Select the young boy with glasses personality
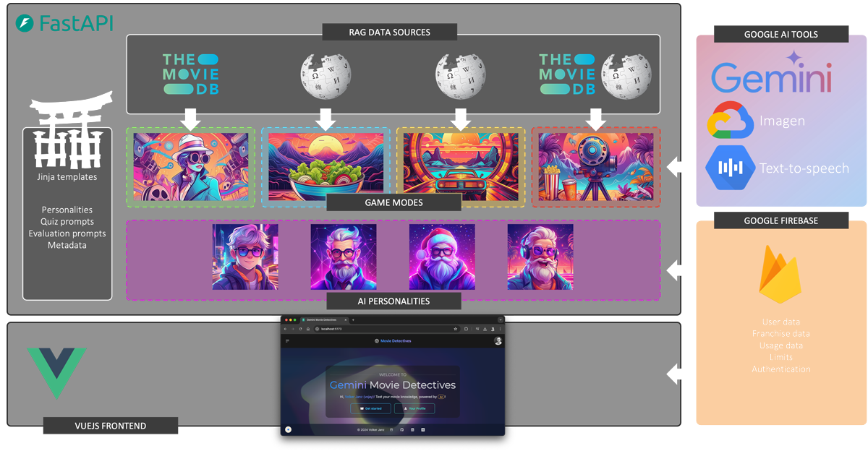Image resolution: width=868 pixels, height=451 pixels. tap(245, 257)
